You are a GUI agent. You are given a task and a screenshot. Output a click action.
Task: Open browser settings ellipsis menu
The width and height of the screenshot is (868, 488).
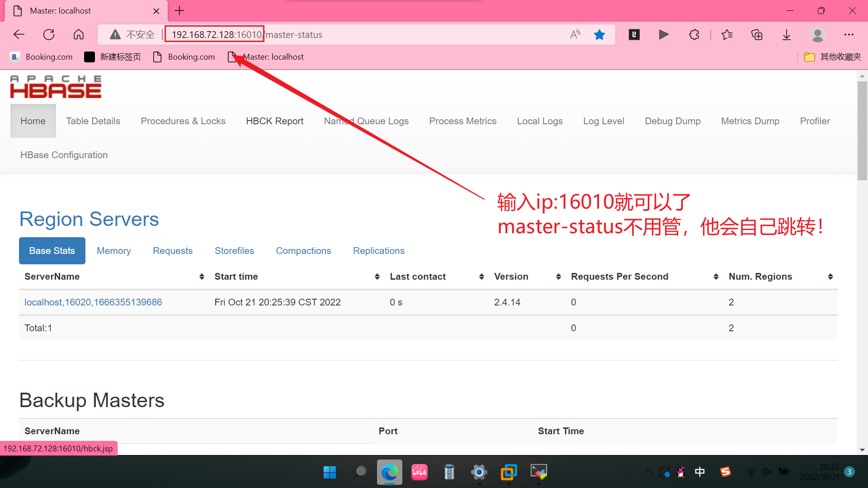click(x=849, y=35)
